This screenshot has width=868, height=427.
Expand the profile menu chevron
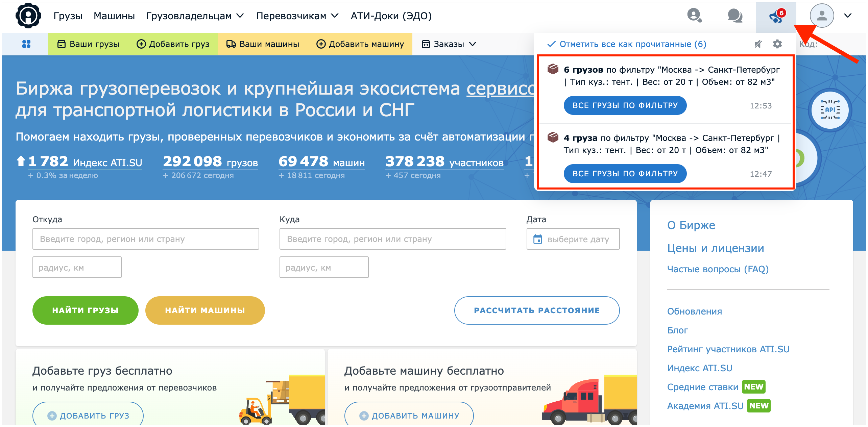tap(847, 16)
